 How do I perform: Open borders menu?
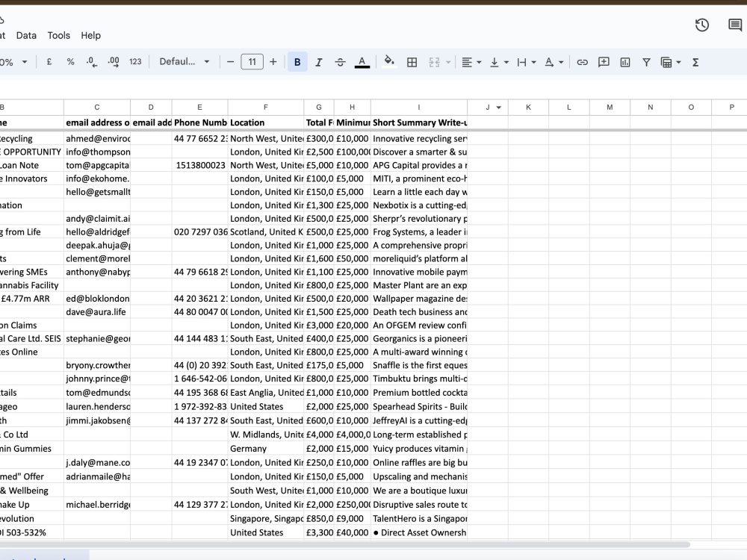coord(412,62)
